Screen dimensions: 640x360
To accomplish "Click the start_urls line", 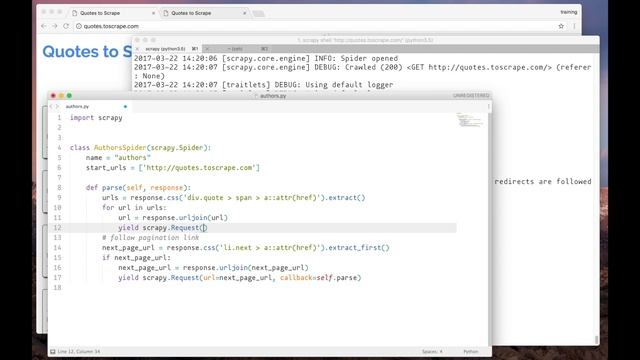I will click(173, 168).
